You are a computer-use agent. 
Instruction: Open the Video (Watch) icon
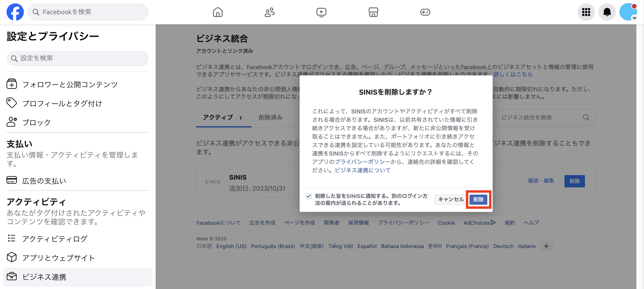pos(322,12)
